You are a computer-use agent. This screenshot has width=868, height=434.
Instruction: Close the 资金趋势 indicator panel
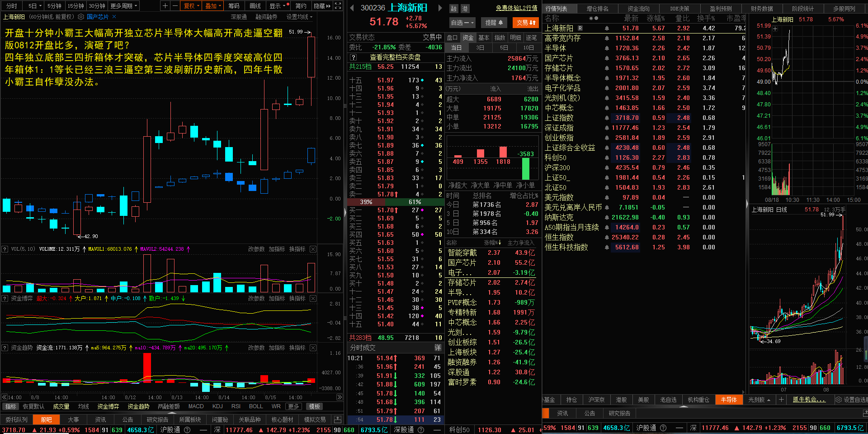[x=312, y=348]
